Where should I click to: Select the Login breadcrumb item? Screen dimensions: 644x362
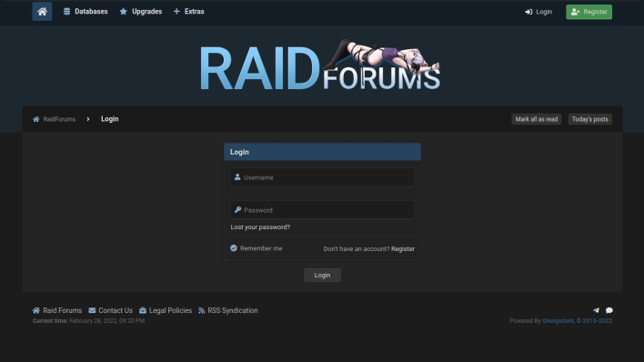coord(110,119)
